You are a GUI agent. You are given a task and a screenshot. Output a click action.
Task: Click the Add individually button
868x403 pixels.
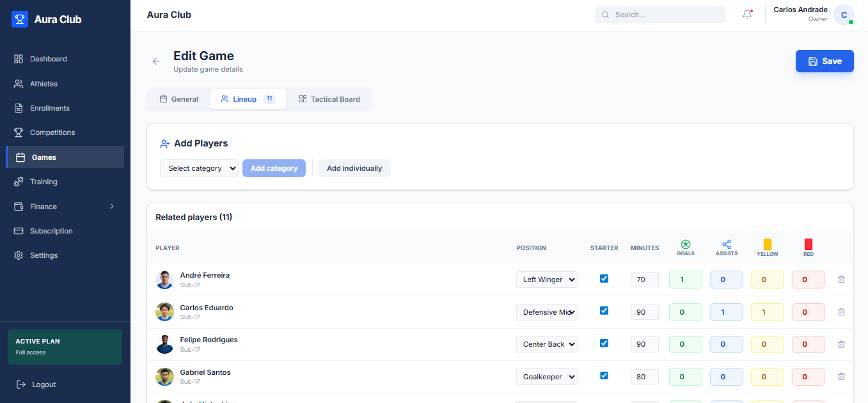(x=354, y=168)
